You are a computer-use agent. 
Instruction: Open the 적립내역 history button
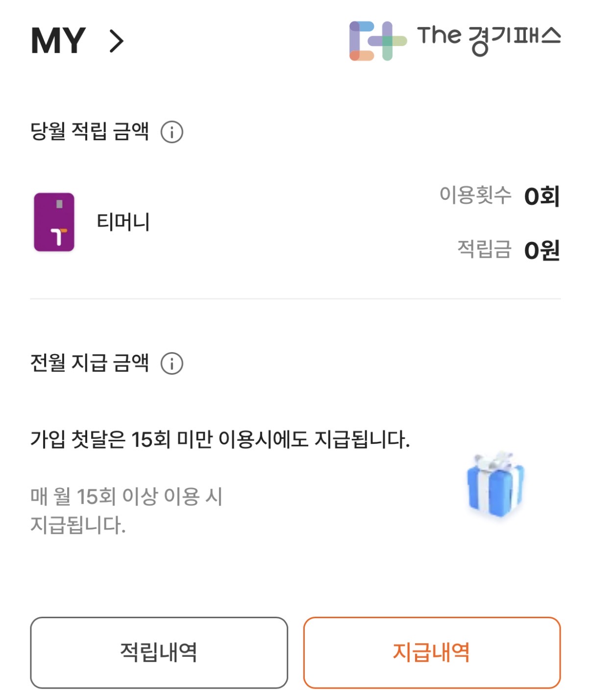159,652
